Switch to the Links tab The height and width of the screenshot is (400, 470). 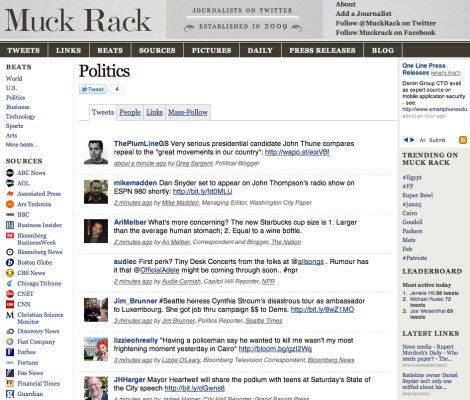pos(154,112)
